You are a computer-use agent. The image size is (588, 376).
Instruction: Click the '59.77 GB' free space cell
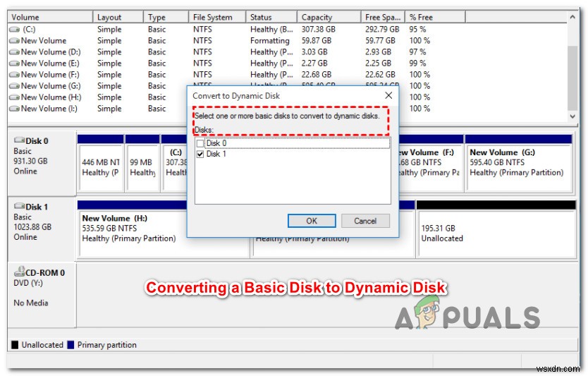coord(380,40)
